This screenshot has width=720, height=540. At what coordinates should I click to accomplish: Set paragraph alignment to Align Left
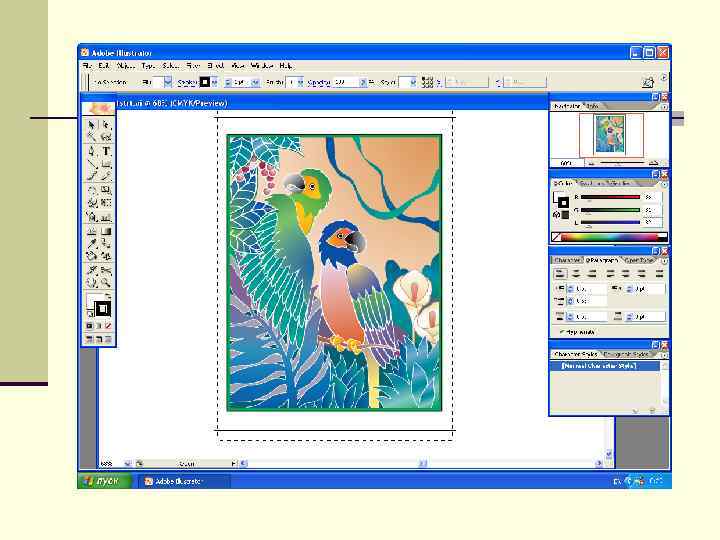pyautogui.click(x=560, y=274)
